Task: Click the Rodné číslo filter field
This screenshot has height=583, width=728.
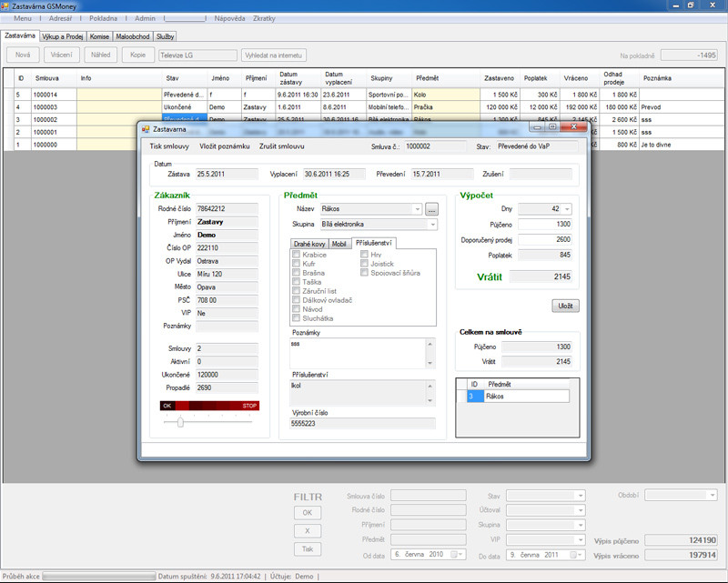Action: pyautogui.click(x=428, y=510)
